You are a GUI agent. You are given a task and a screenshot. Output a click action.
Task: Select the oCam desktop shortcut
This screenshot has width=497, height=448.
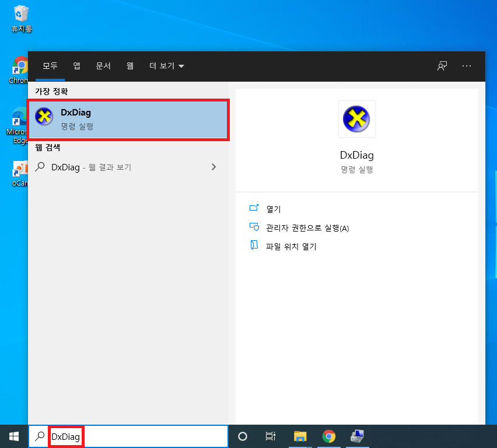(20, 174)
